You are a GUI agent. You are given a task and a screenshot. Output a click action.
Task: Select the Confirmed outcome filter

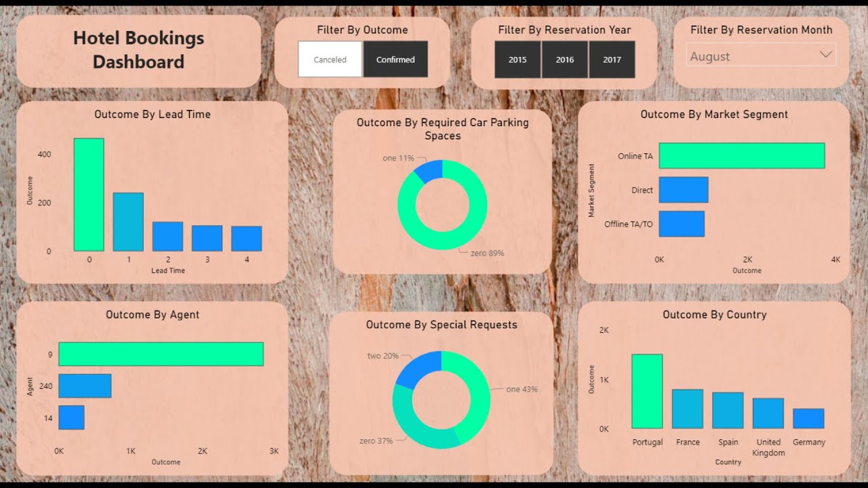point(395,59)
